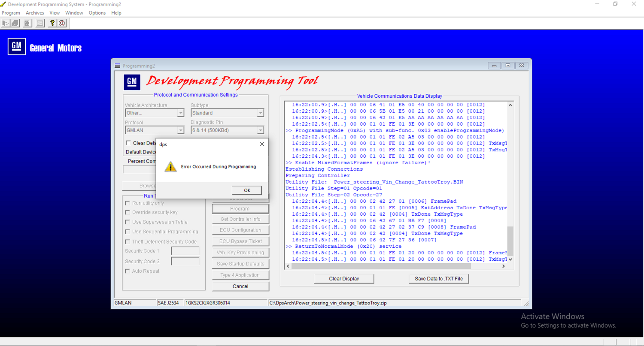Click the Save Data to .TXT File button
This screenshot has height=346, width=644.
pyautogui.click(x=439, y=279)
